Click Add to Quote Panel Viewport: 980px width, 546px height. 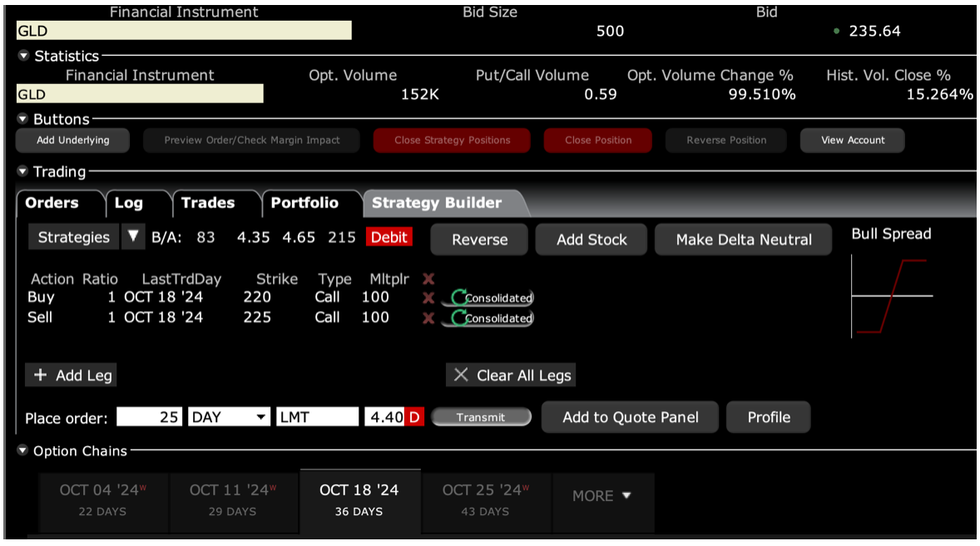point(630,417)
